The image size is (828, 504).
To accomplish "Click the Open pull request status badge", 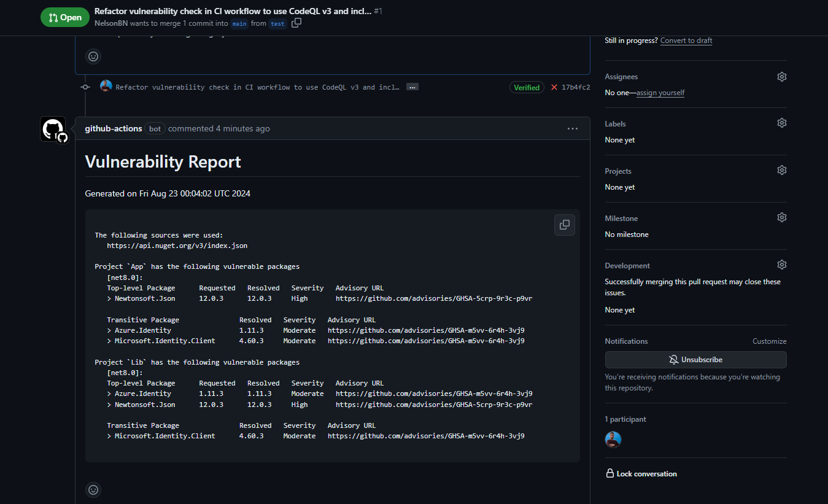I will (65, 17).
